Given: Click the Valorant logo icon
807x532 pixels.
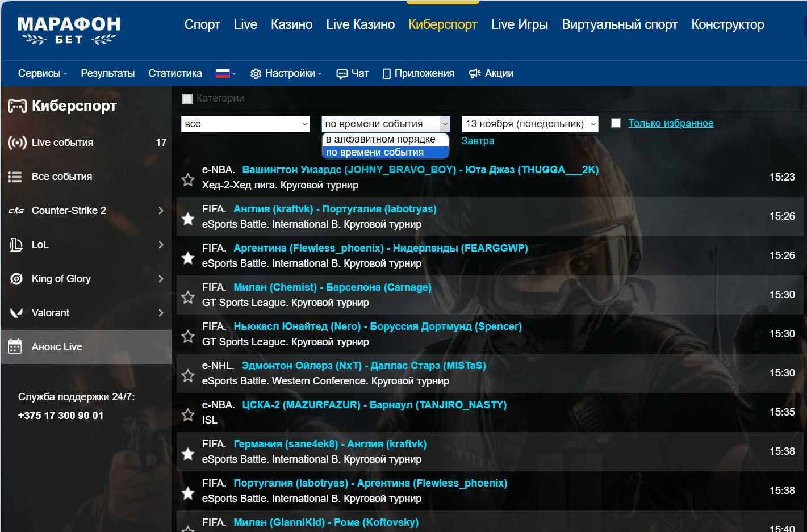Looking at the screenshot, I should [16, 313].
